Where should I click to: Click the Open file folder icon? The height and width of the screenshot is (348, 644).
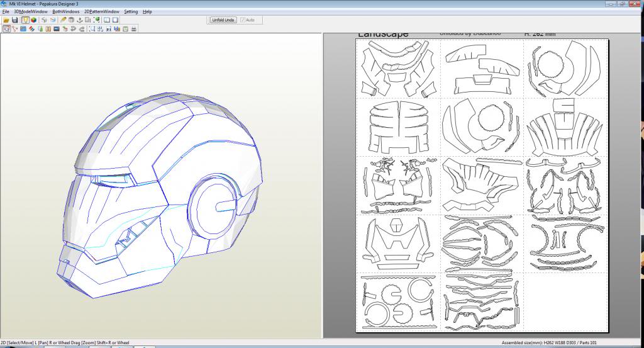point(6,20)
